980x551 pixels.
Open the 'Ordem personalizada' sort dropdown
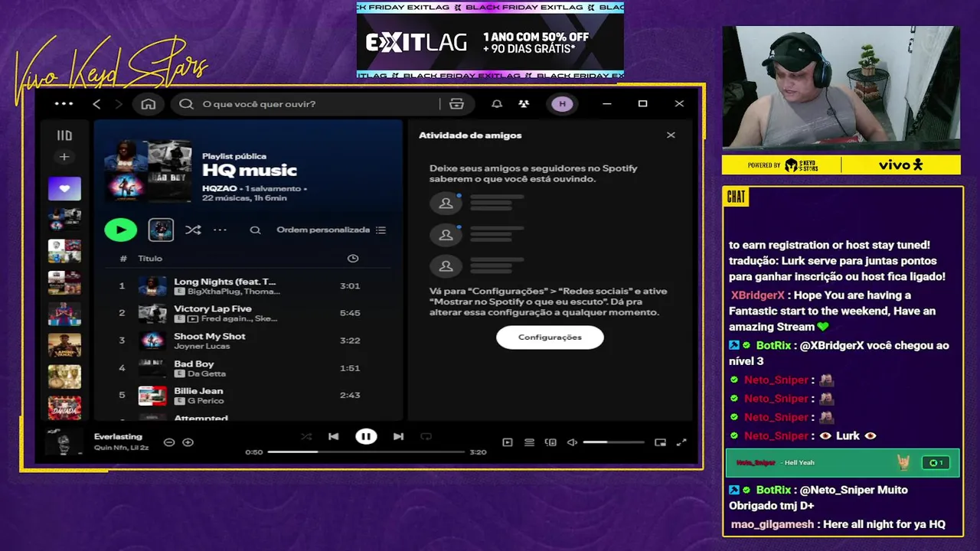(x=331, y=230)
